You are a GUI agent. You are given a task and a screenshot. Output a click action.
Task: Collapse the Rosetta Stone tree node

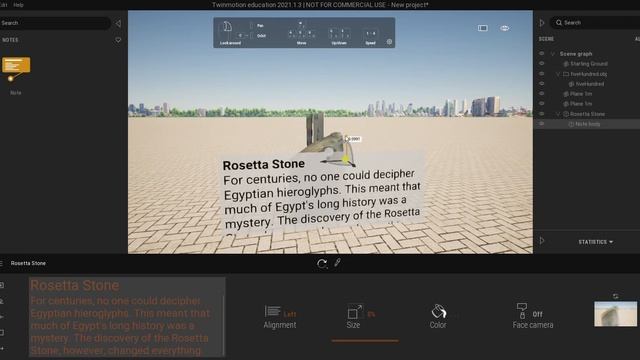pos(558,114)
